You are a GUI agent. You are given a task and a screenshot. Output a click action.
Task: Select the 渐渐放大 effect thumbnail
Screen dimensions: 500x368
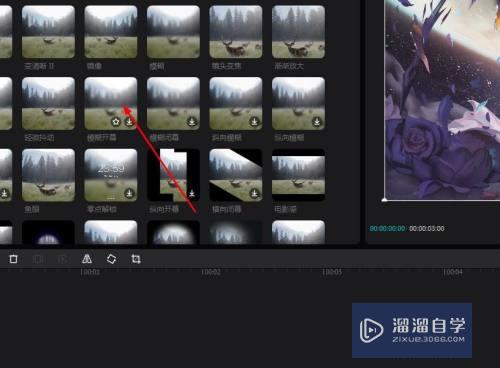(298, 32)
